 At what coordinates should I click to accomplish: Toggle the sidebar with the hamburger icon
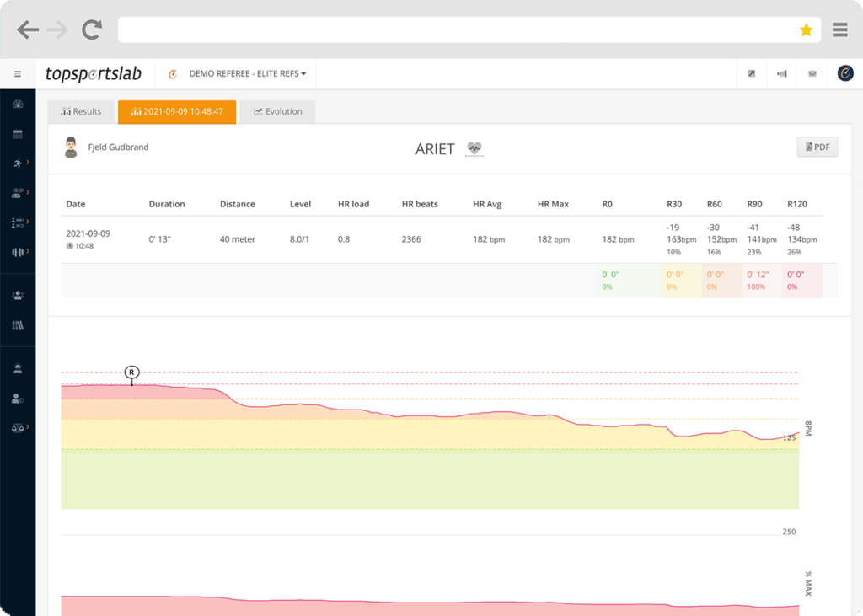18,73
